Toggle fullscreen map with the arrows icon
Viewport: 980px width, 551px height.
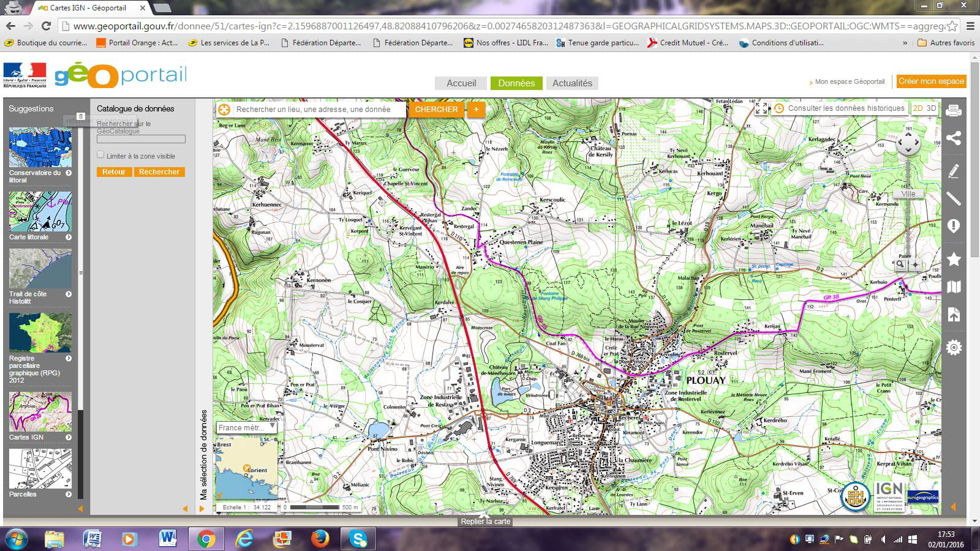click(x=761, y=108)
